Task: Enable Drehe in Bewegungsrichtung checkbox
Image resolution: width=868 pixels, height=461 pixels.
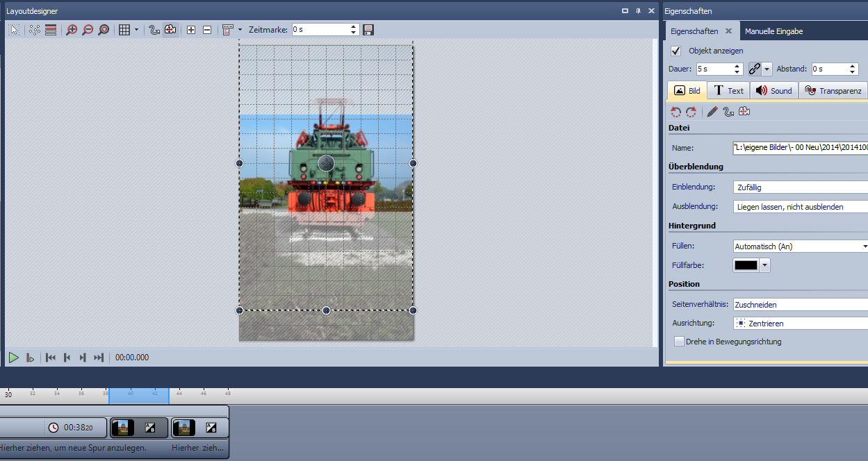Action: pos(680,342)
